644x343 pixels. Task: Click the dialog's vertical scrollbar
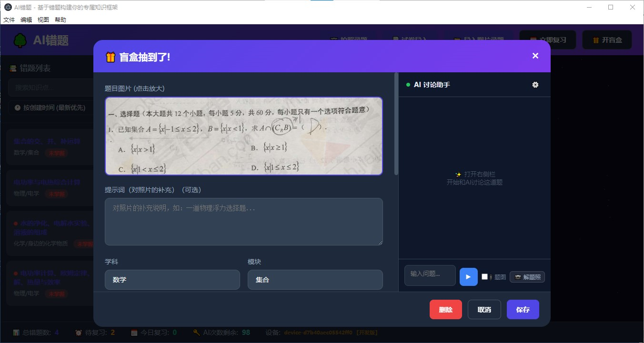pyautogui.click(x=396, y=124)
